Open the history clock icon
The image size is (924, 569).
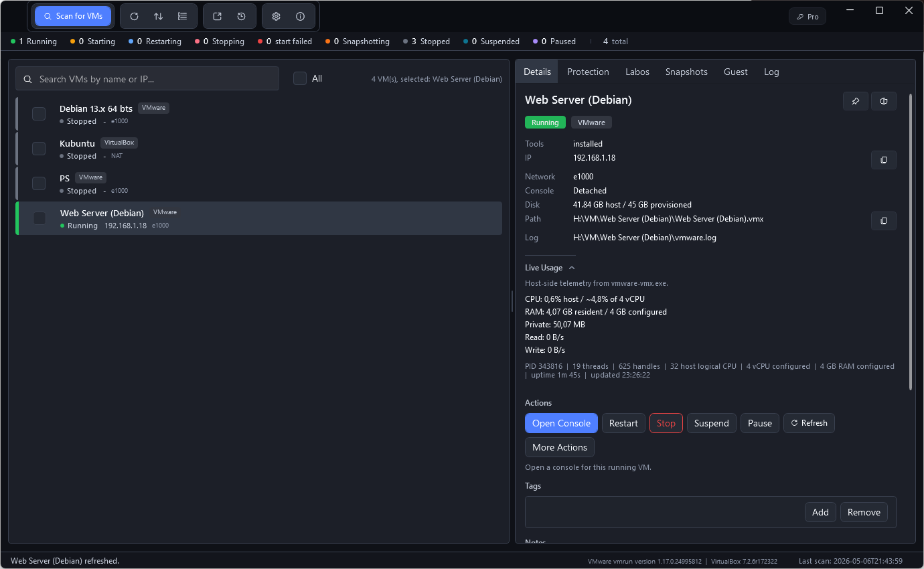(x=241, y=16)
